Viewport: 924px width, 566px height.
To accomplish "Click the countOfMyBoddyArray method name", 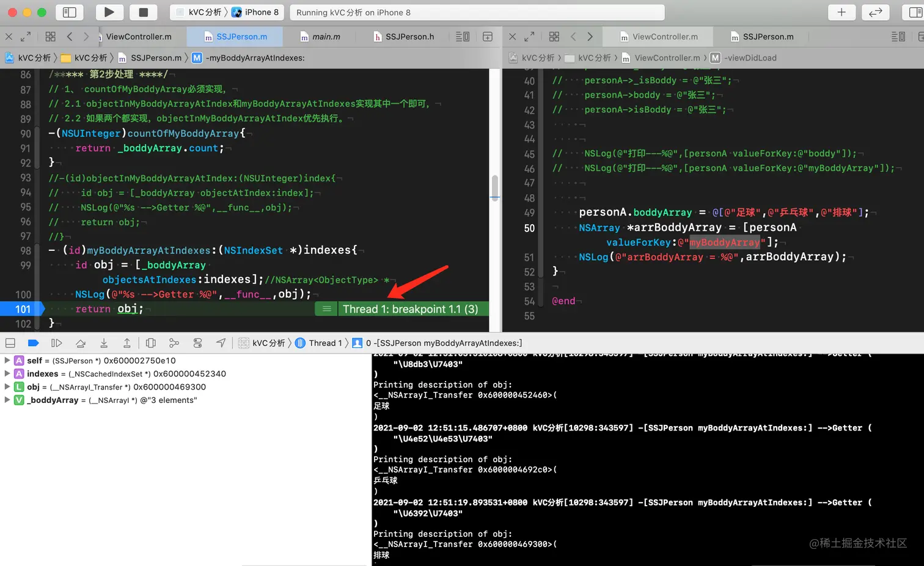I will click(x=183, y=133).
